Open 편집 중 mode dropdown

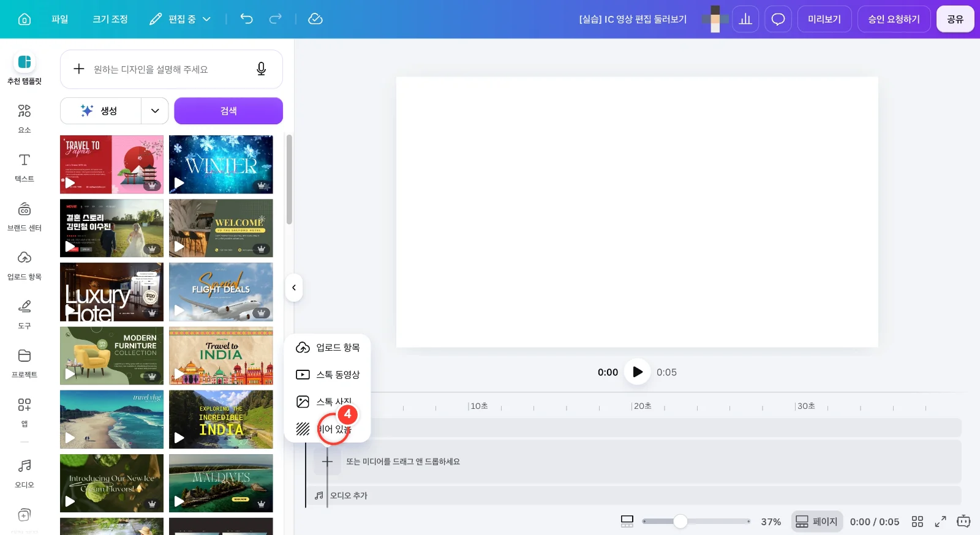pyautogui.click(x=180, y=19)
